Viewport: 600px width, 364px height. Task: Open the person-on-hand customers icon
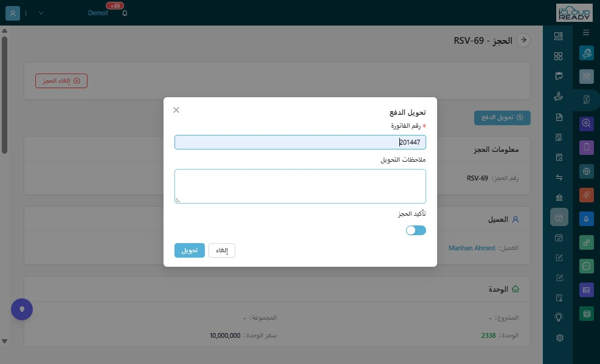coord(559,97)
